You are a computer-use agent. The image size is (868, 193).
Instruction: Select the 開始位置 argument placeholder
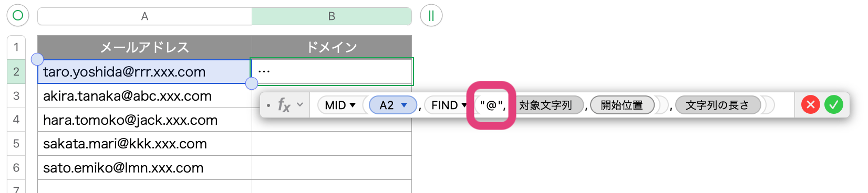point(622,105)
